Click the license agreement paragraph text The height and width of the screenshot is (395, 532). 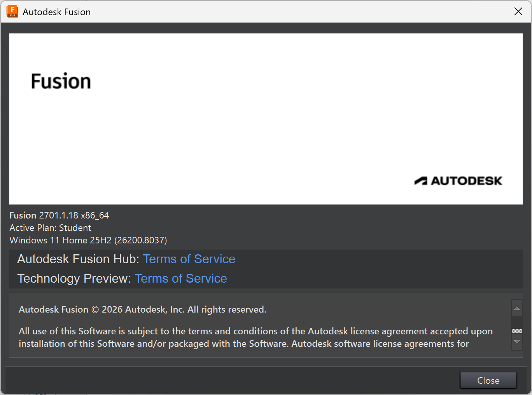(x=255, y=337)
